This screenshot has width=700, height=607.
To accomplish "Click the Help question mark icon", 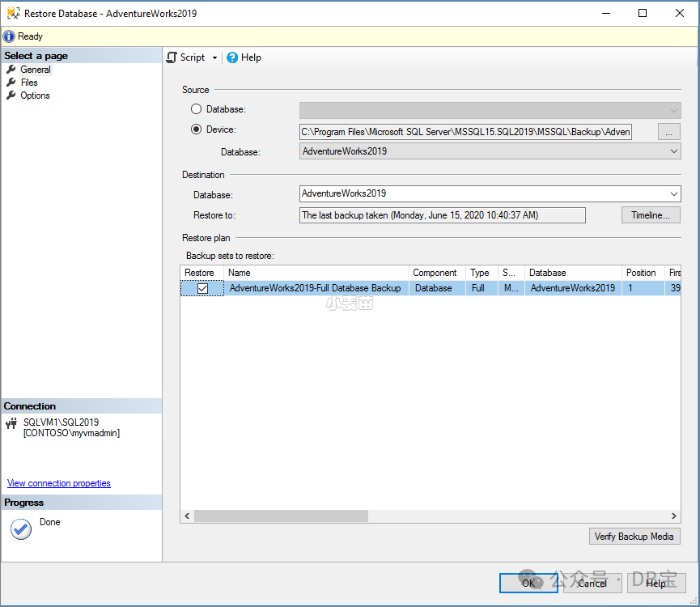I will point(232,57).
